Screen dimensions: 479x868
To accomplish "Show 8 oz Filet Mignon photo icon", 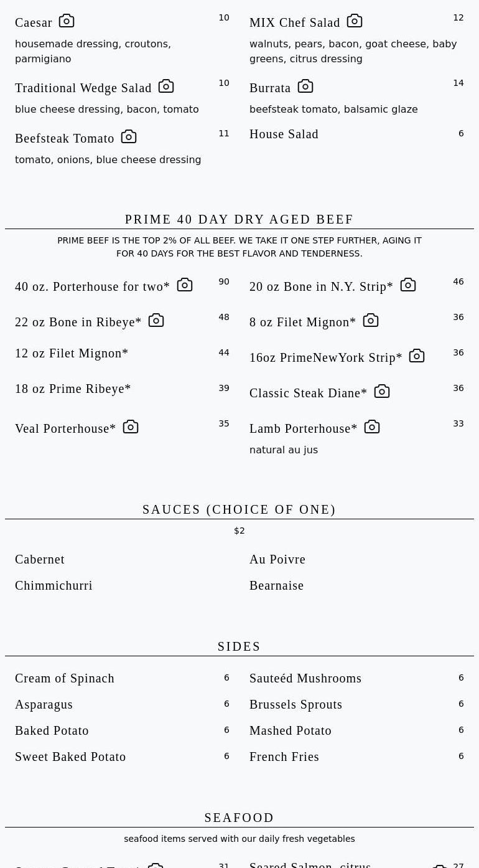I will click(371, 320).
